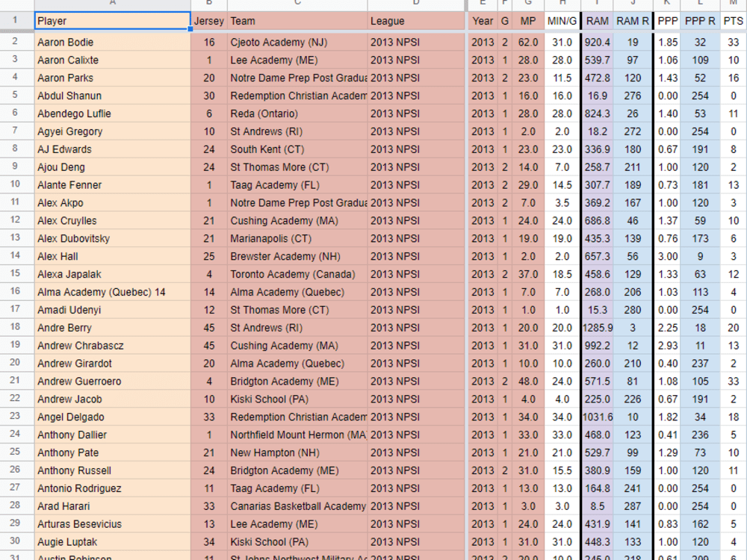747x560 pixels.
Task: Select team cell Brewster Academy (NH)
Action: (297, 256)
